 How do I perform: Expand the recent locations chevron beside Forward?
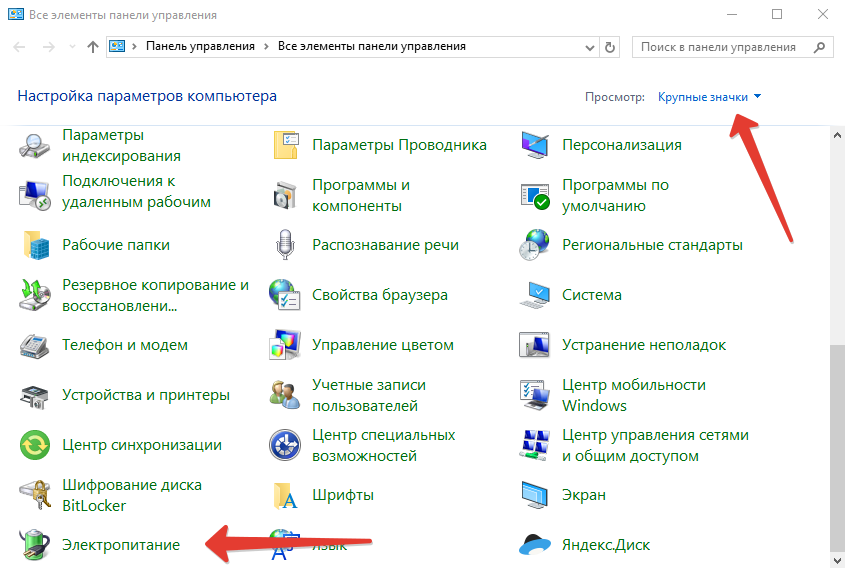[x=72, y=47]
